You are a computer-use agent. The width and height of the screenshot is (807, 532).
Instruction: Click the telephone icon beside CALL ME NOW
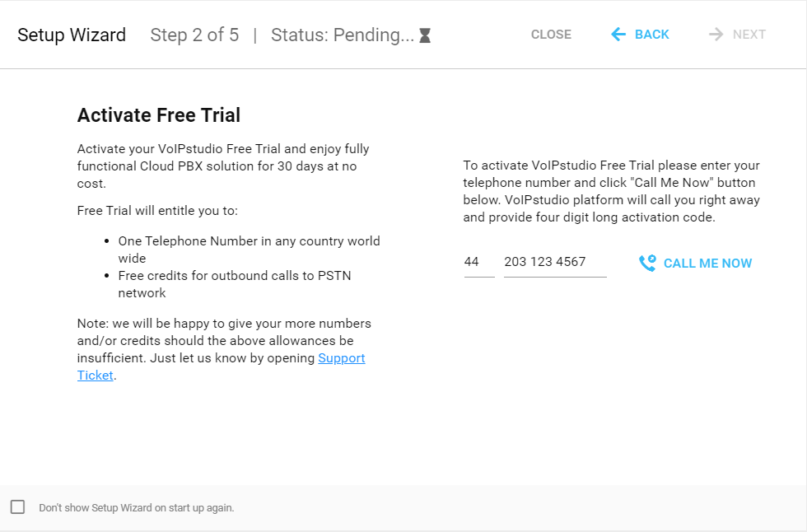(647, 263)
